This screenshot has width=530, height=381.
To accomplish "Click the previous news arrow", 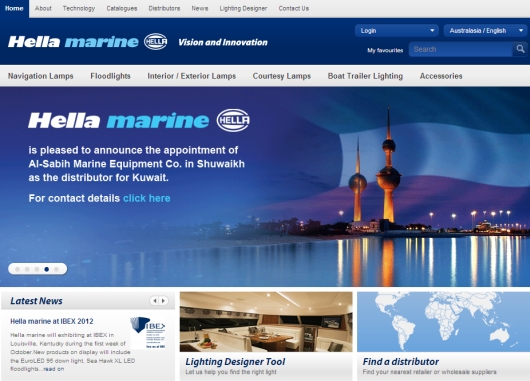I will pos(154,301).
